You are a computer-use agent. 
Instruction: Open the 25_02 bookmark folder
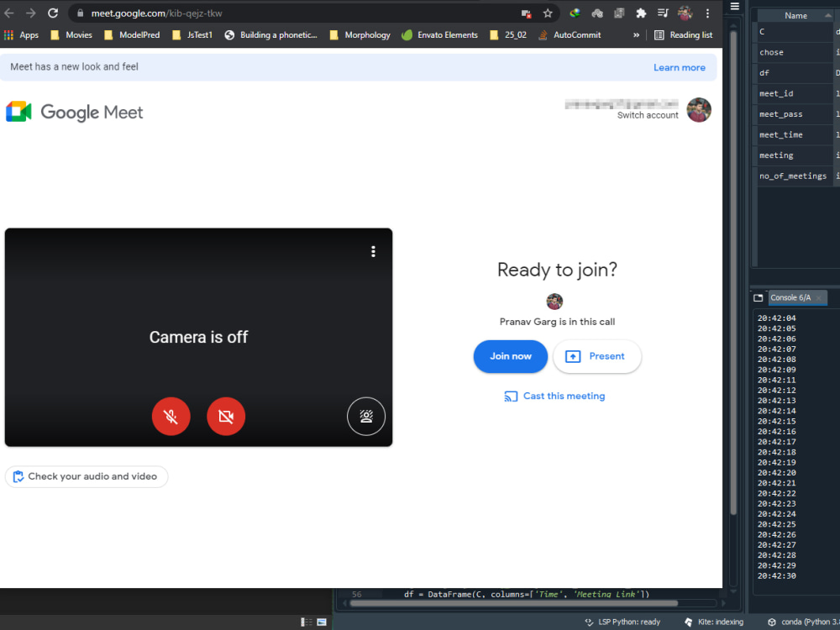coord(508,34)
